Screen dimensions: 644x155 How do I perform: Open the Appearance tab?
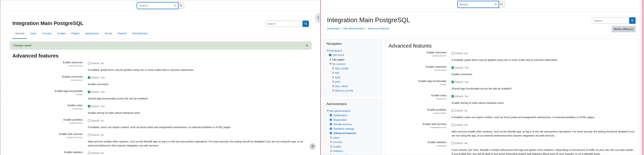coord(92,33)
